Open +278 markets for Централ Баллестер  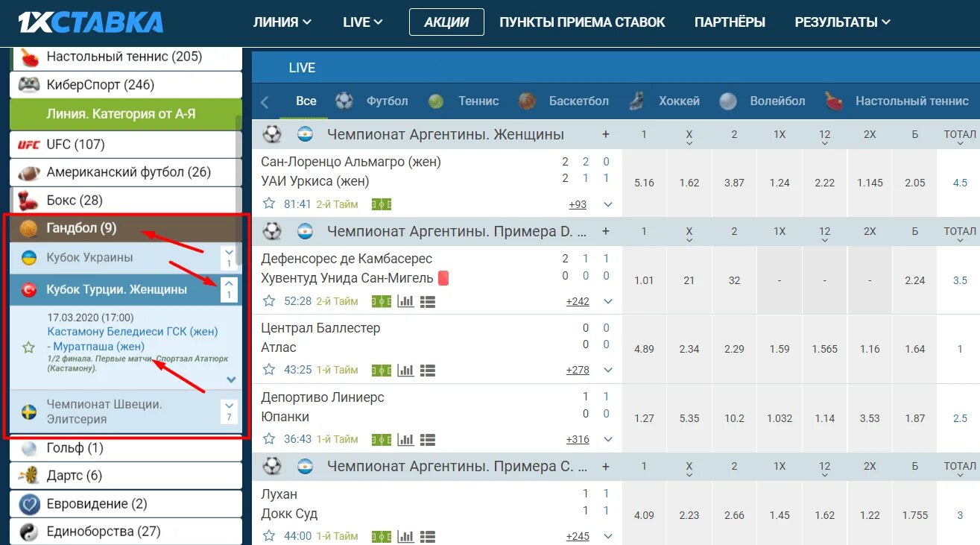click(x=578, y=370)
